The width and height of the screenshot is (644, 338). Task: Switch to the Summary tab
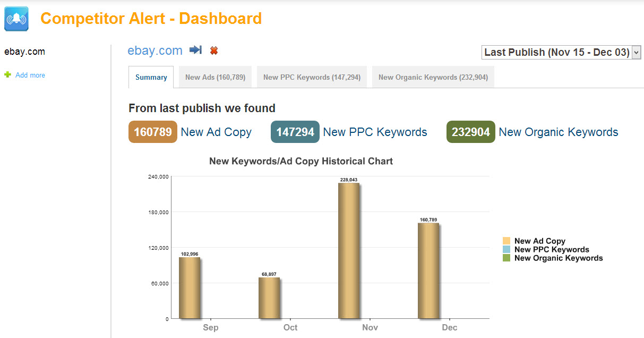151,77
